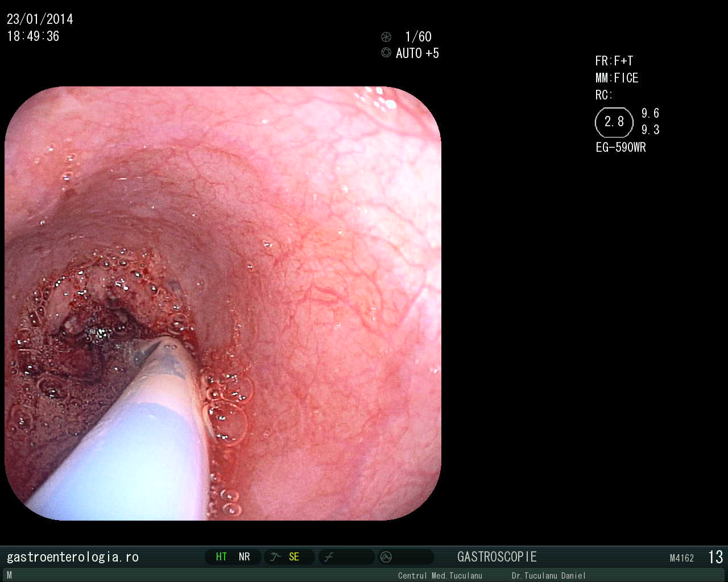Image resolution: width=728 pixels, height=582 pixels.
Task: Click the iris AUTO aperture icon
Action: point(386,53)
